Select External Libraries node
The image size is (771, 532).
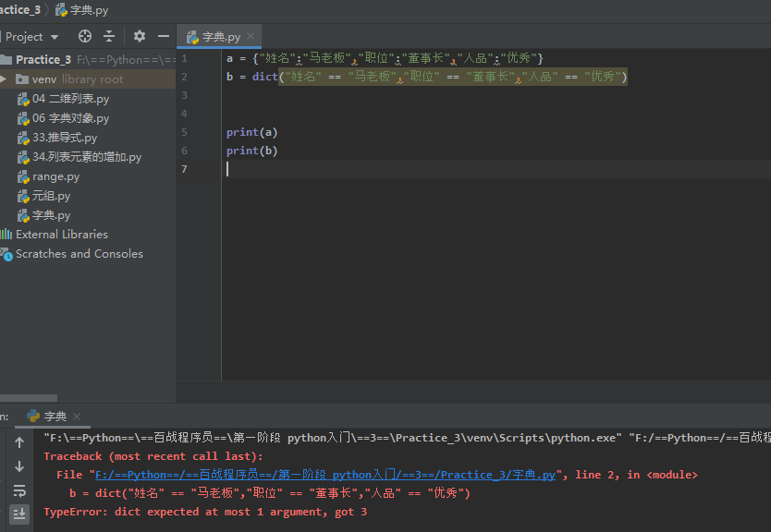pyautogui.click(x=61, y=235)
